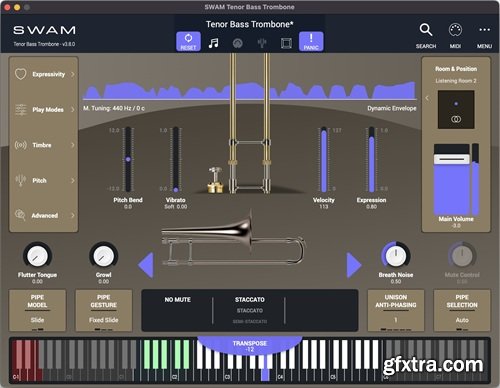Open Search with the magnifier icon

[426, 30]
